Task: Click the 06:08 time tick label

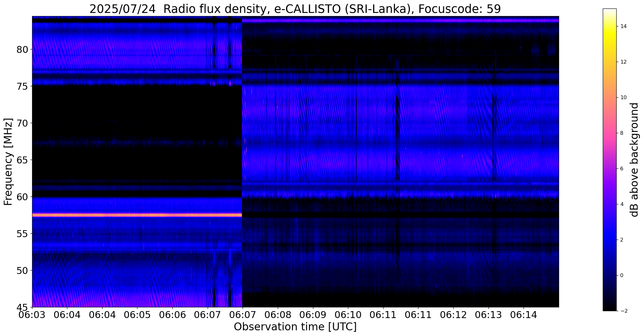Action: coord(278,315)
